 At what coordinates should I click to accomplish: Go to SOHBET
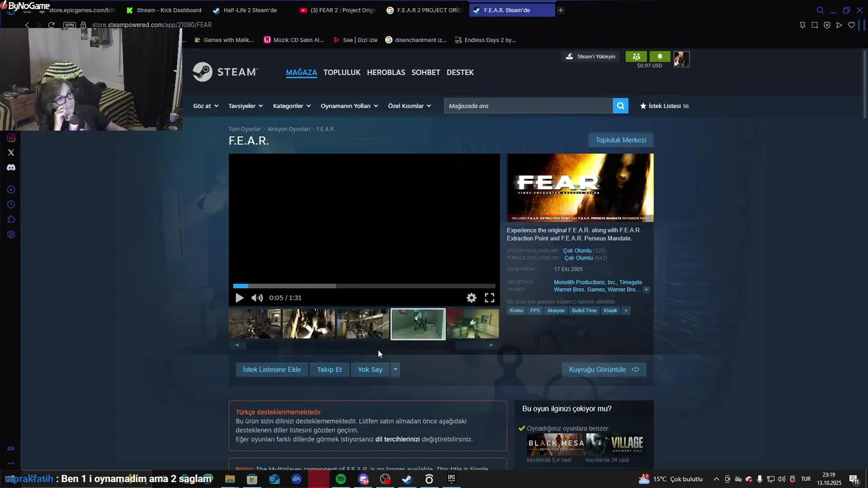(426, 73)
